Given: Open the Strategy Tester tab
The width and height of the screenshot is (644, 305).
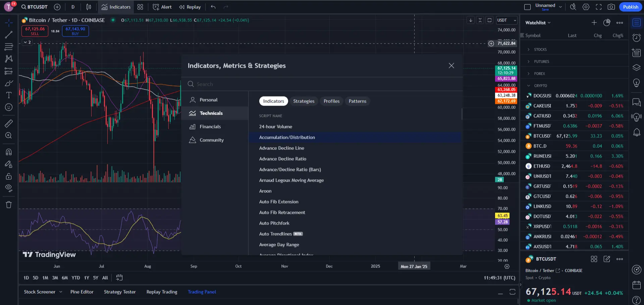Looking at the screenshot, I should [120, 292].
